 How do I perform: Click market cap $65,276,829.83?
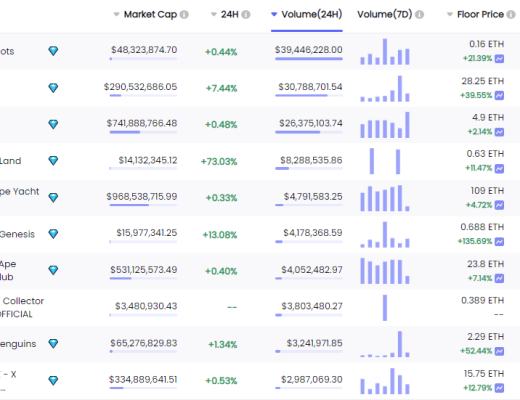tap(144, 343)
